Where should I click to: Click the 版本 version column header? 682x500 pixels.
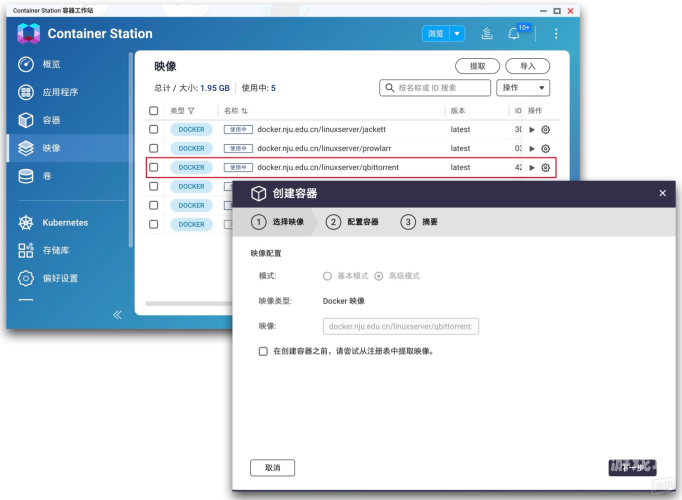[458, 111]
